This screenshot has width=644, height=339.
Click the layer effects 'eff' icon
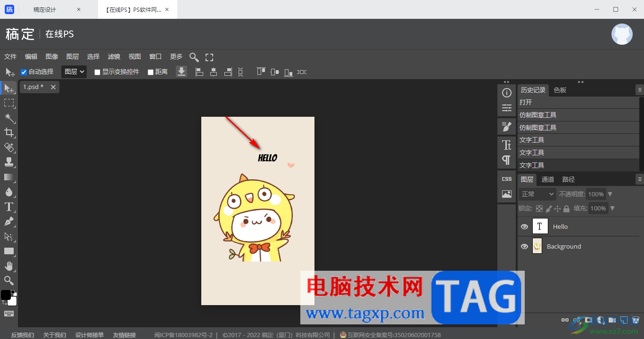click(x=577, y=320)
